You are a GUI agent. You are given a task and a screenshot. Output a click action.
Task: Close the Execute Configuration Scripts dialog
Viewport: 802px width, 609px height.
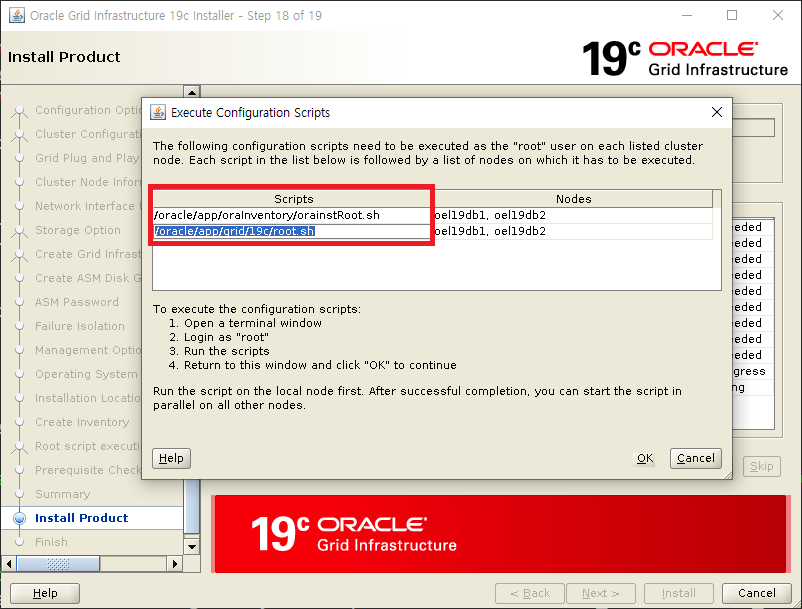pos(717,112)
